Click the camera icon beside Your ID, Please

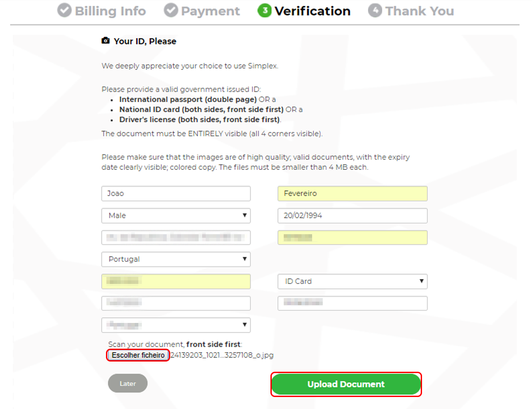(x=106, y=41)
